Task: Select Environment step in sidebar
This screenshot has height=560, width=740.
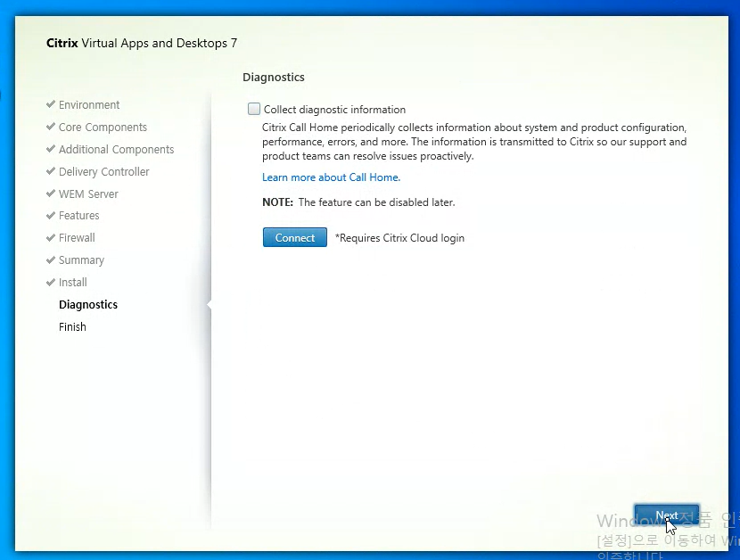Action: [89, 105]
